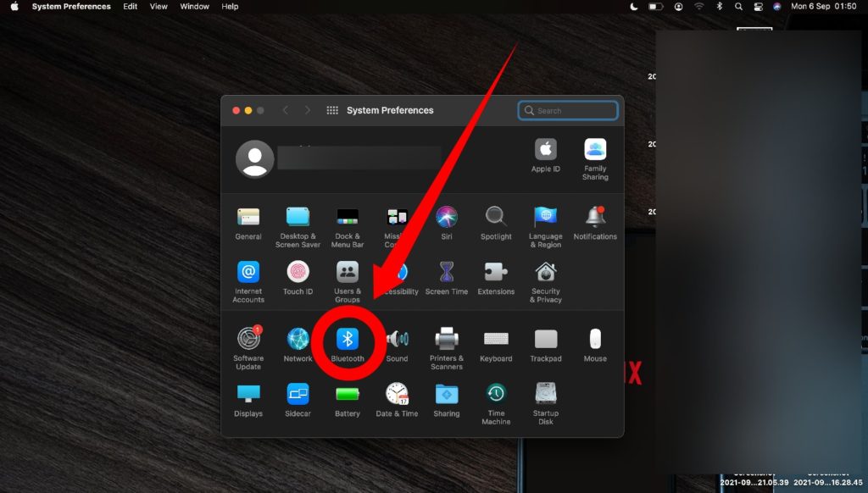Open Desktop & Screen Saver preferences
Screen dimensions: 868x493
pos(298,227)
